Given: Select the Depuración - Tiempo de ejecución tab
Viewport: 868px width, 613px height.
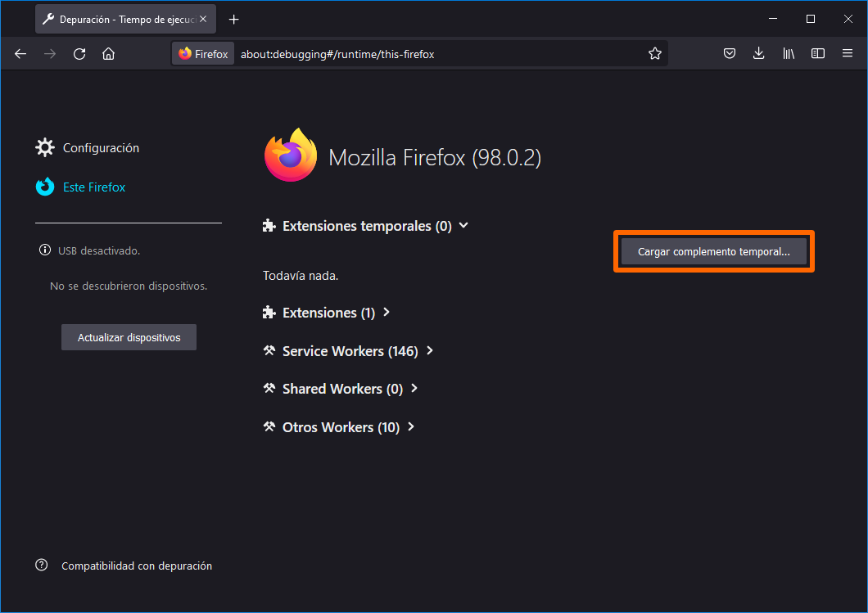Looking at the screenshot, I should (125, 20).
